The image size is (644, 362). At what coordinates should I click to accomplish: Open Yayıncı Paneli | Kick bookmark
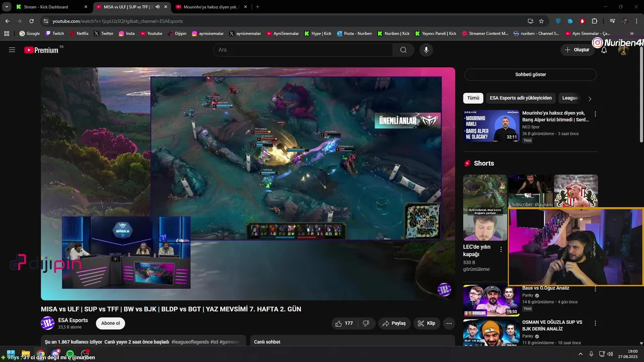pyautogui.click(x=436, y=34)
